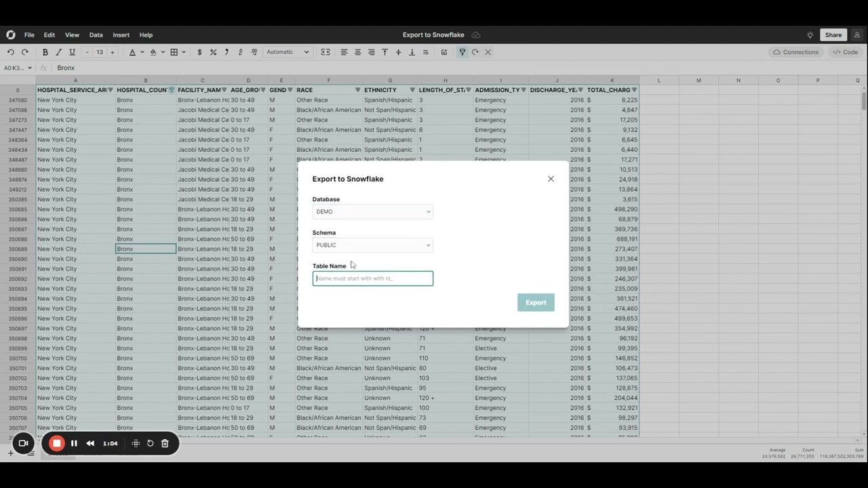Toggle the camera button in recorder
This screenshot has height=488, width=868.
click(x=22, y=443)
